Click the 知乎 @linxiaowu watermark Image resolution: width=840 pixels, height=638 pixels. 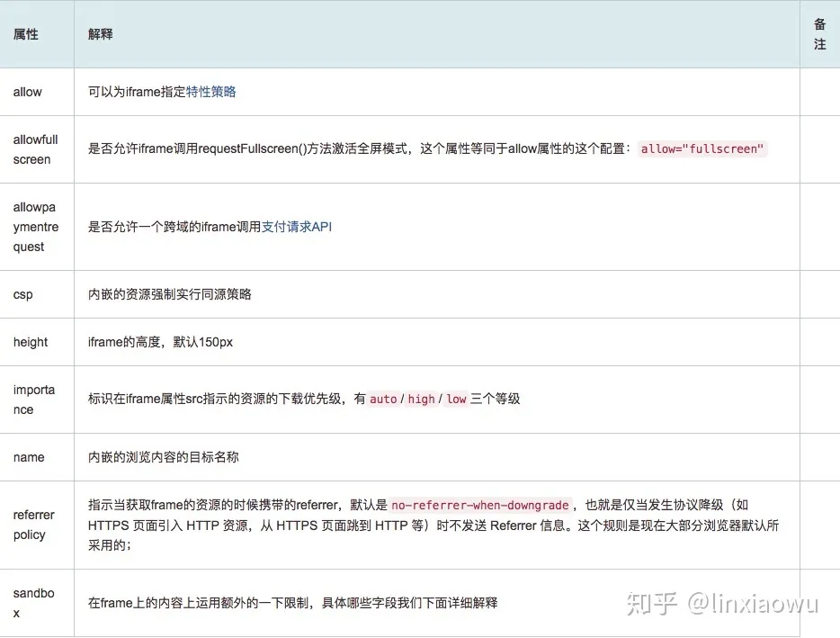point(722,602)
